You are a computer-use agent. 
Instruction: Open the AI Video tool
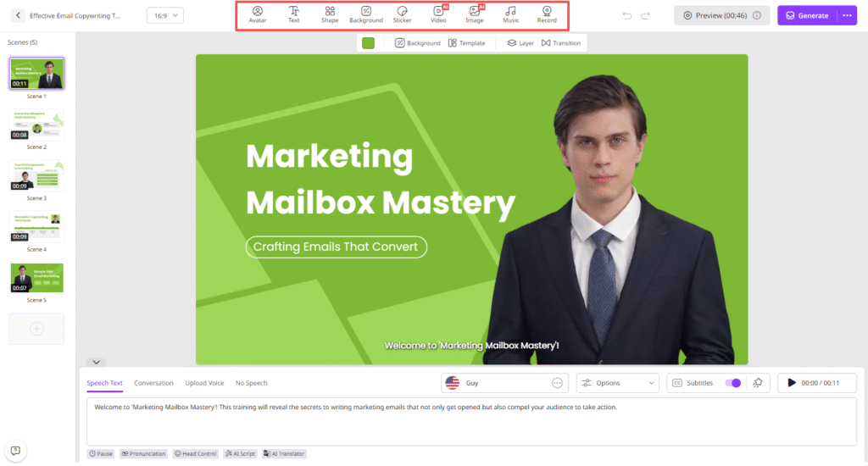click(x=438, y=14)
